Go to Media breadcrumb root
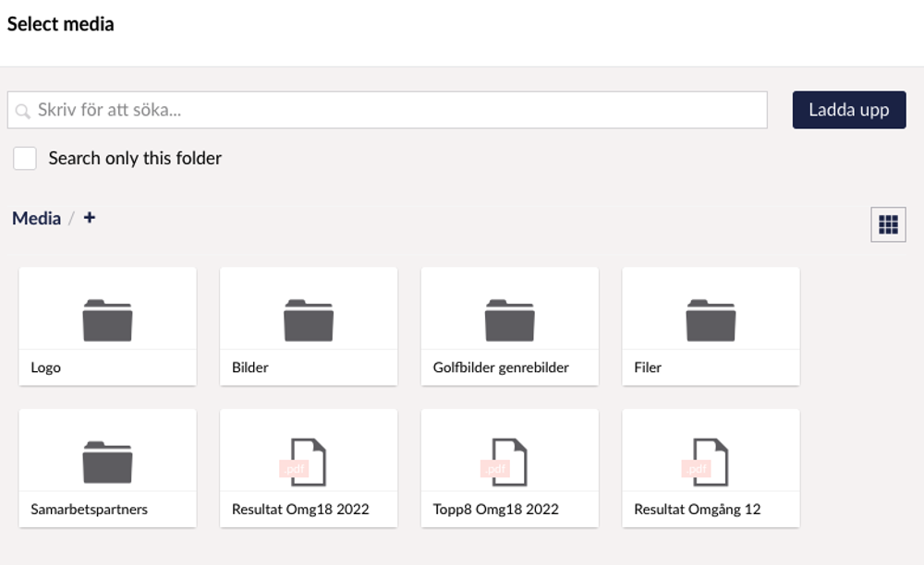 pyautogui.click(x=37, y=219)
